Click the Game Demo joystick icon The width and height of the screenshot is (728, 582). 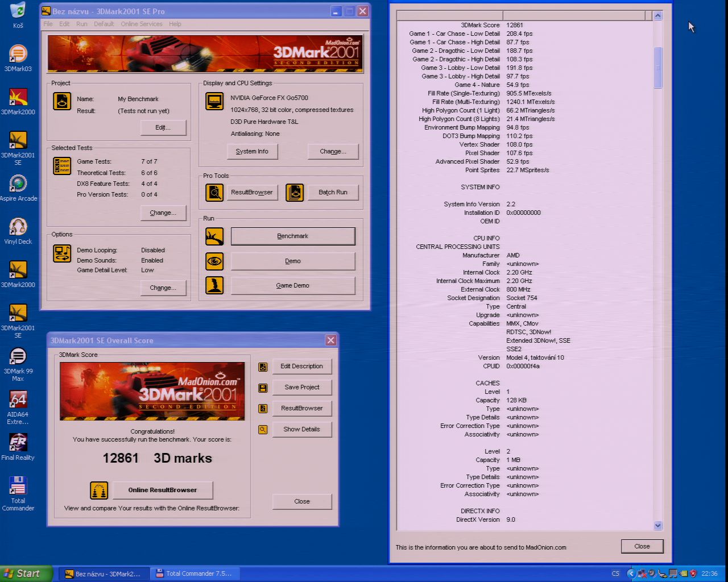pyautogui.click(x=214, y=285)
